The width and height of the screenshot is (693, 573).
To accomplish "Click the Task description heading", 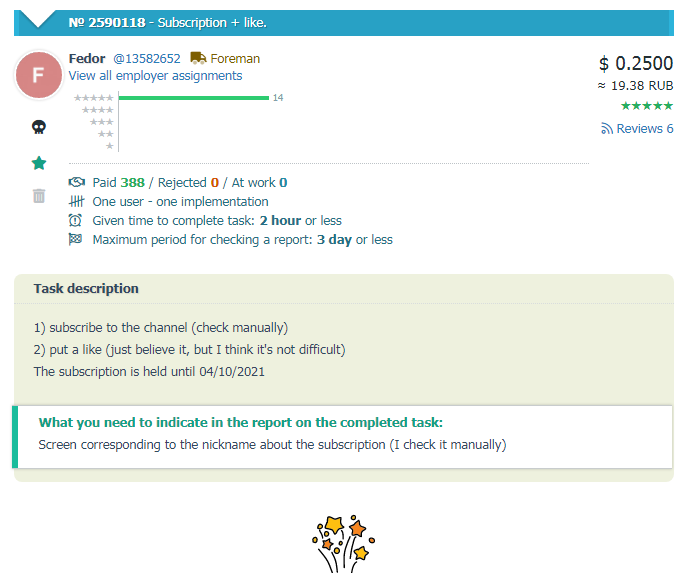I will click(86, 288).
